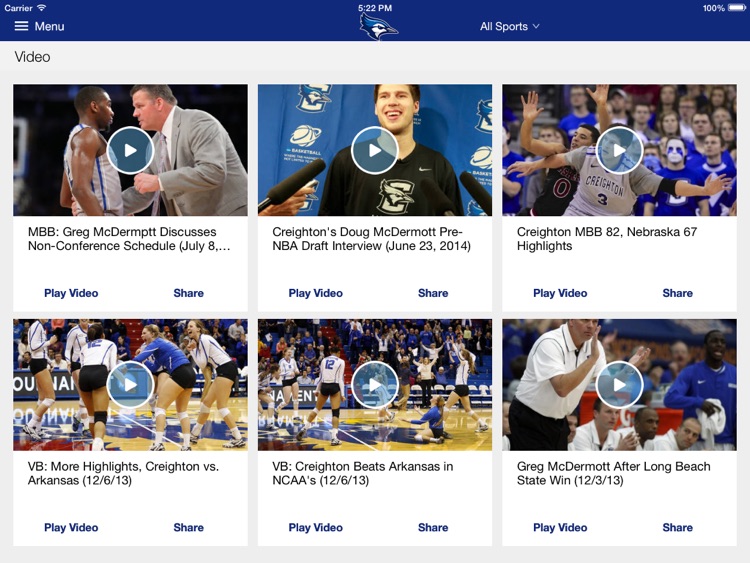Screen dimensions: 750x563
Task: Click the battery indicator icon
Action: click(x=737, y=8)
